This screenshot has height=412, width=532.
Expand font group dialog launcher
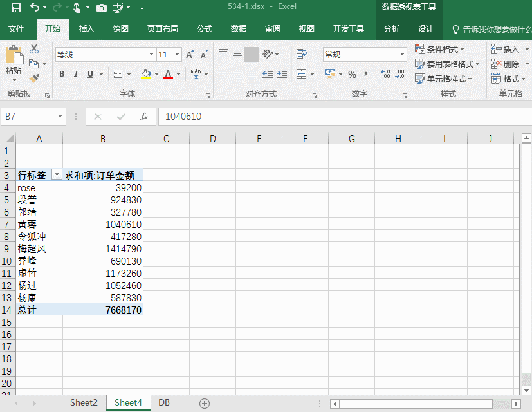pos(208,96)
